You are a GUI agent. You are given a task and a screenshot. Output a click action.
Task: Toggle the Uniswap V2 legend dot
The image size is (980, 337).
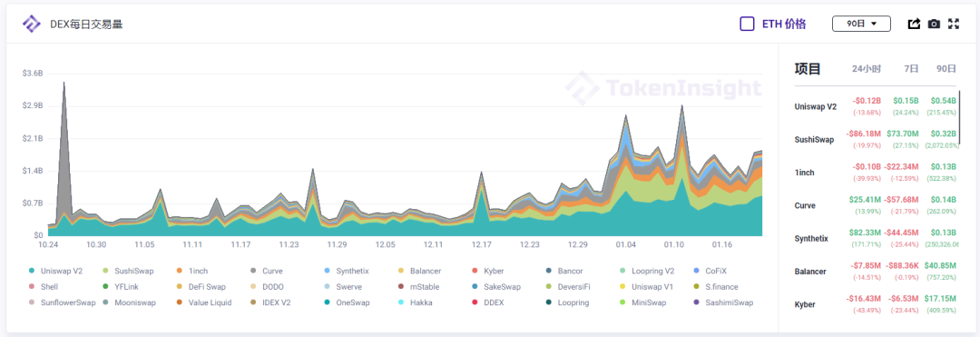31,271
